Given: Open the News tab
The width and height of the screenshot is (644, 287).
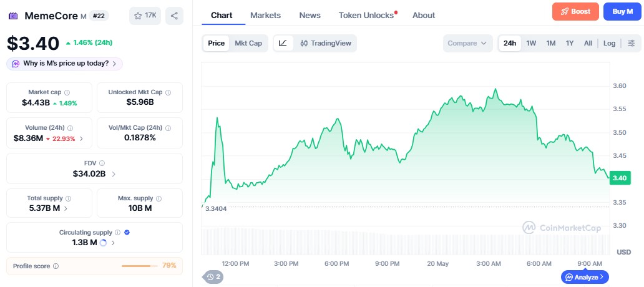Looking at the screenshot, I should 310,15.
